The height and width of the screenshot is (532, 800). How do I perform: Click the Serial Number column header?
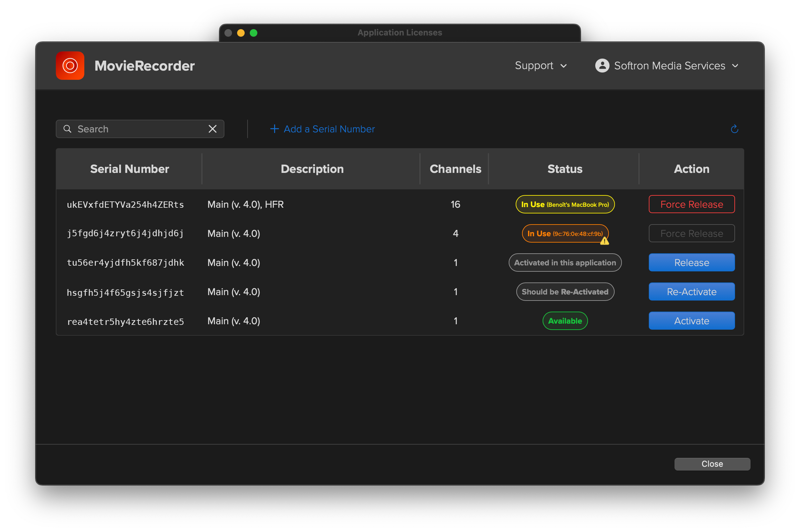pos(129,169)
